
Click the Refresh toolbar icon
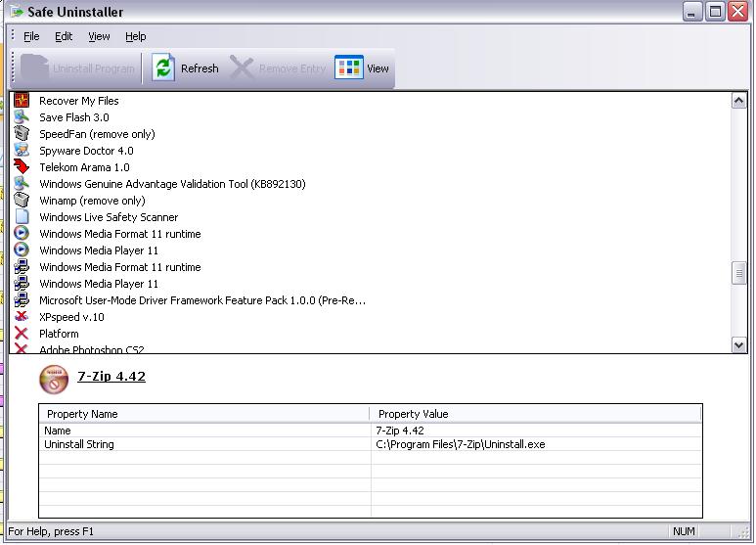[x=163, y=68]
